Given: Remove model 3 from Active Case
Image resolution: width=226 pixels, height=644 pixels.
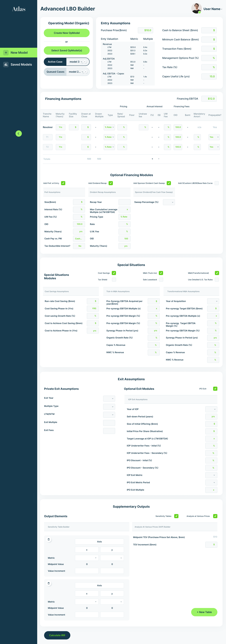Looking at the screenshot, I should click(85, 62).
